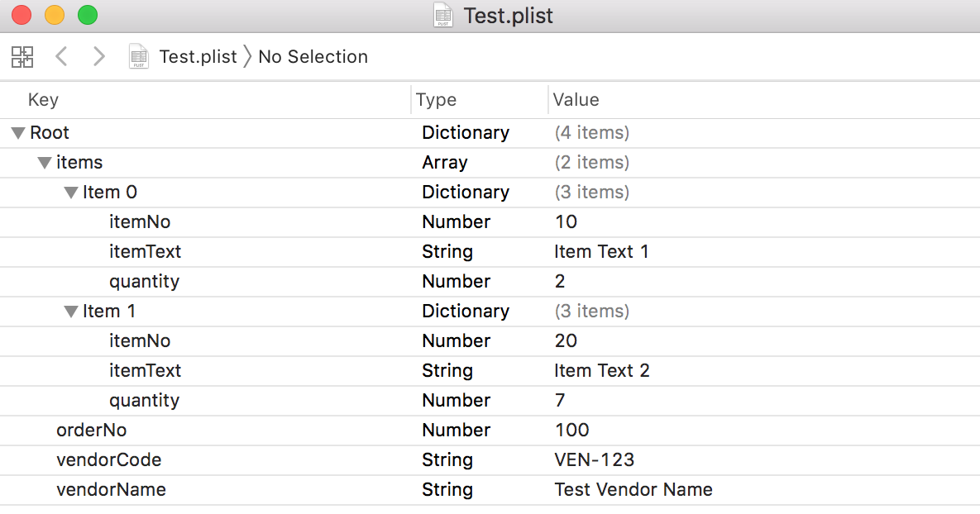Click the title bar plist document icon
The height and width of the screenshot is (514, 980).
coord(444,15)
